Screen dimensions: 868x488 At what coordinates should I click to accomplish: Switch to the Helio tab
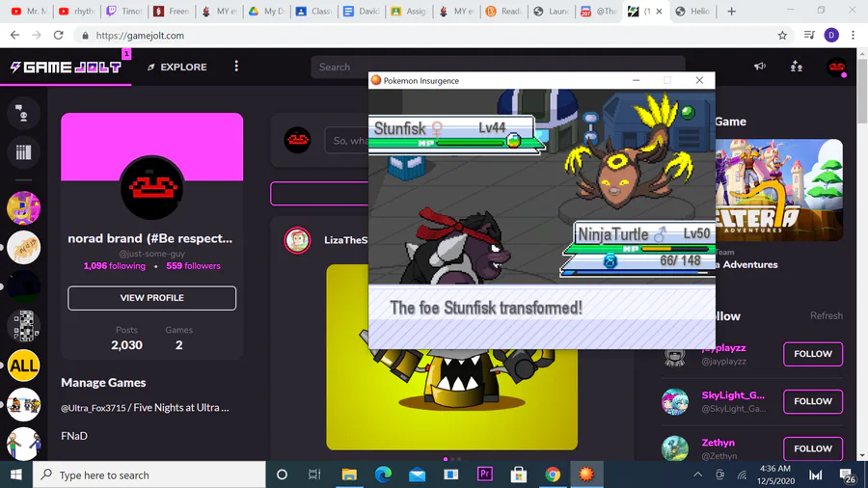point(693,11)
